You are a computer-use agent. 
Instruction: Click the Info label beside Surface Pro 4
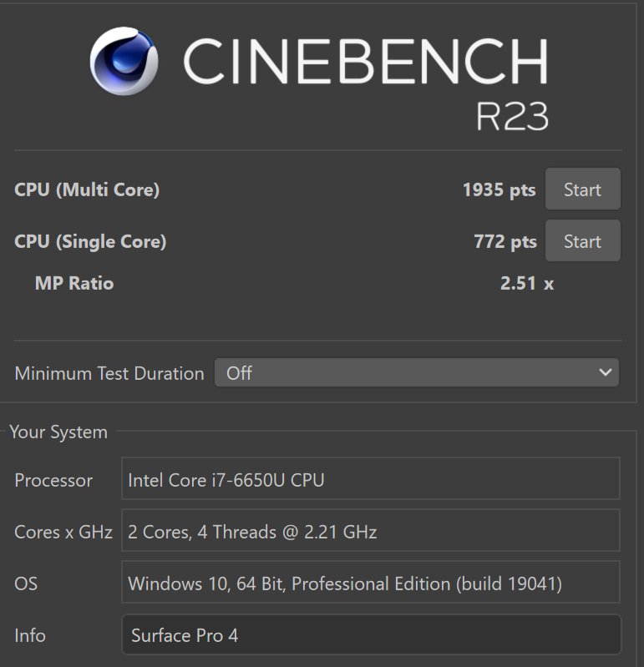point(30,635)
